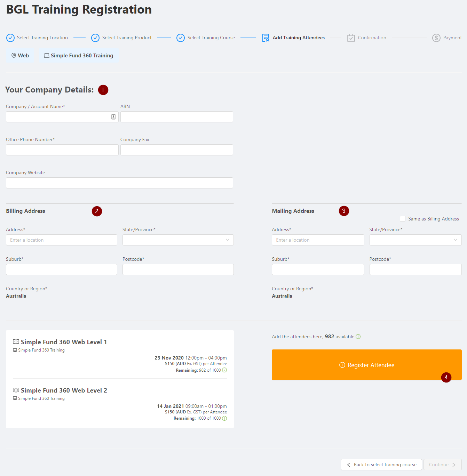Click the laptop icon on Simple Fund 360 Training tag
467x476 pixels.
point(47,56)
